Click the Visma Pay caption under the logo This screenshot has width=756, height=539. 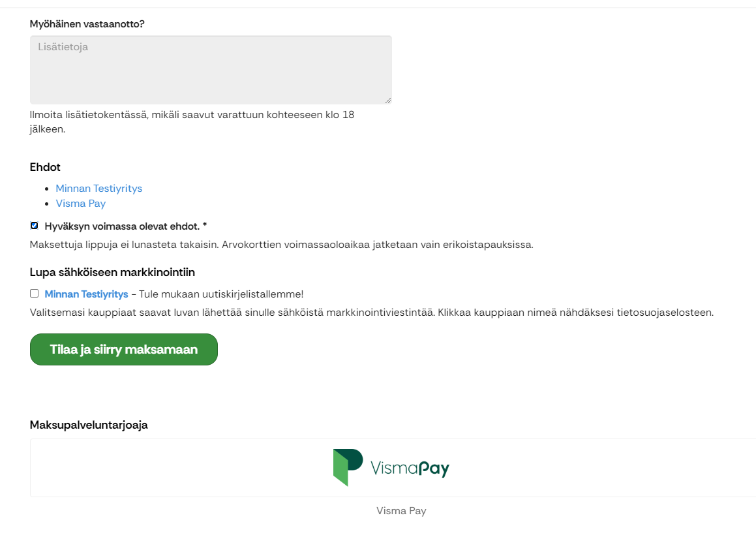[401, 510]
